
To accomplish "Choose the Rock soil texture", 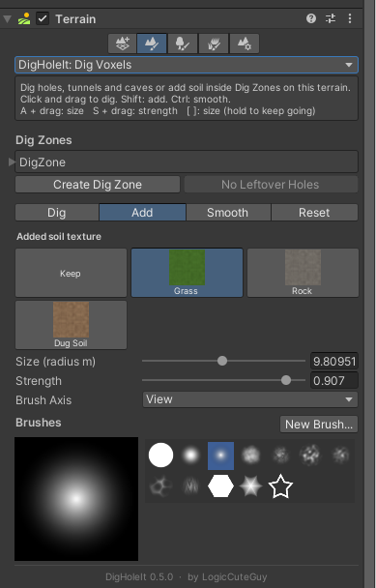I will tap(303, 273).
